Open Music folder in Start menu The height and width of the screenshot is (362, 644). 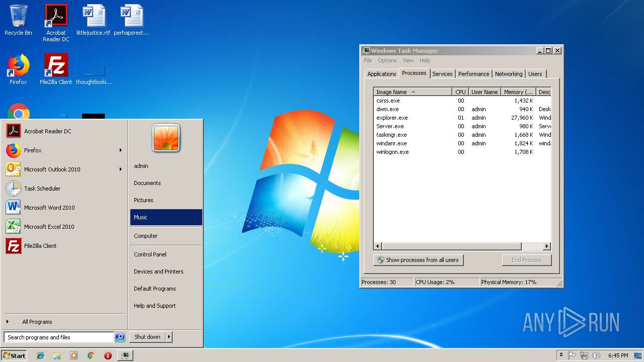(x=166, y=217)
